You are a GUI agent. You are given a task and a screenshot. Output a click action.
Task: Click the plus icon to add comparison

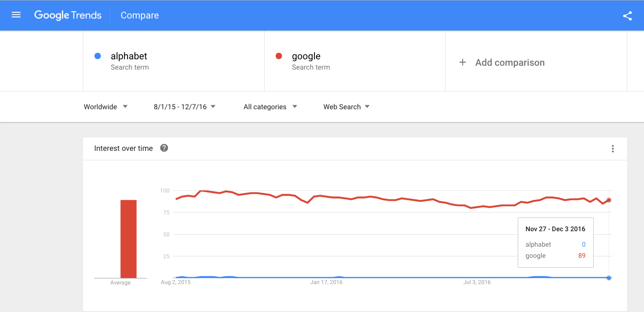(x=463, y=62)
